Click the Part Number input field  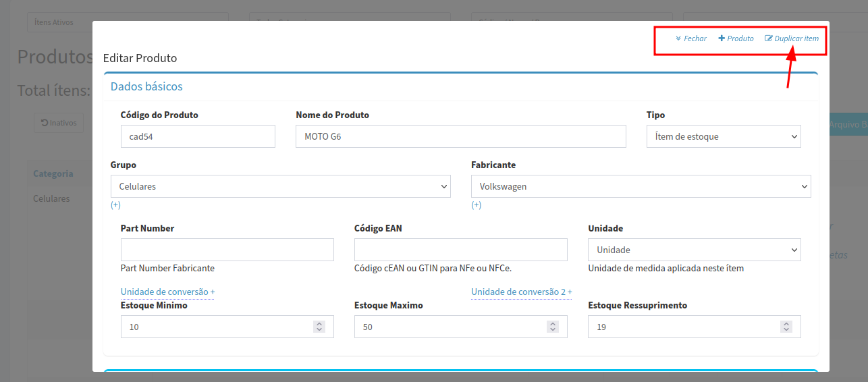click(227, 250)
